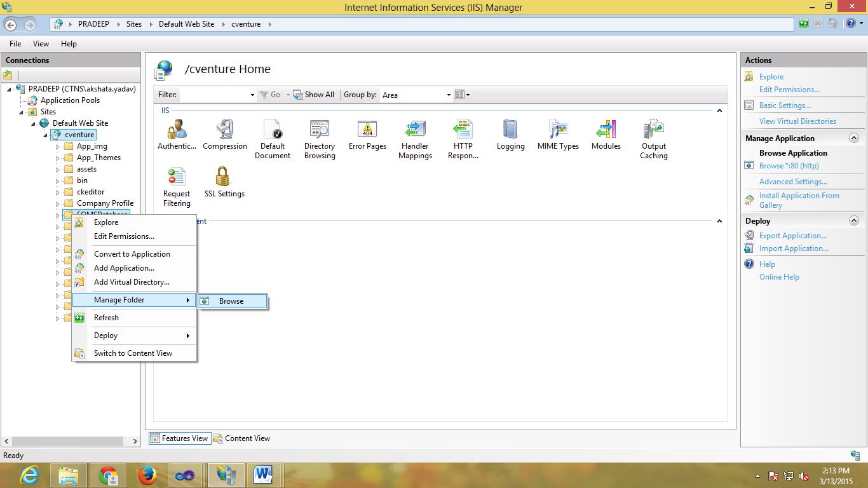
Task: Select the assets folder
Action: point(86,169)
